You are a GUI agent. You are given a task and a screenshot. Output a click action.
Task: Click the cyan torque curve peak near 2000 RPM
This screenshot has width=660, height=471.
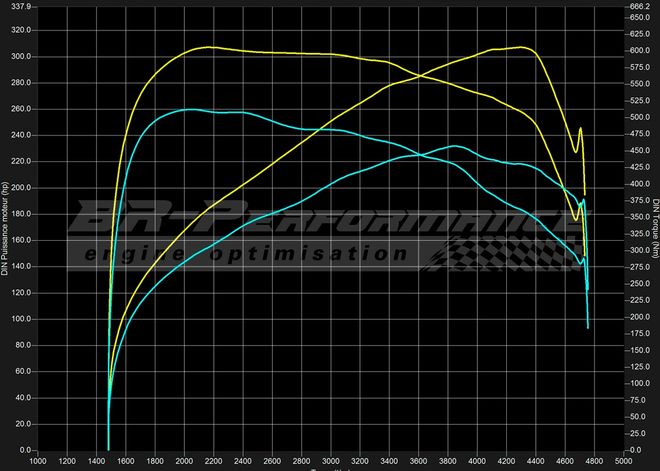click(188, 109)
